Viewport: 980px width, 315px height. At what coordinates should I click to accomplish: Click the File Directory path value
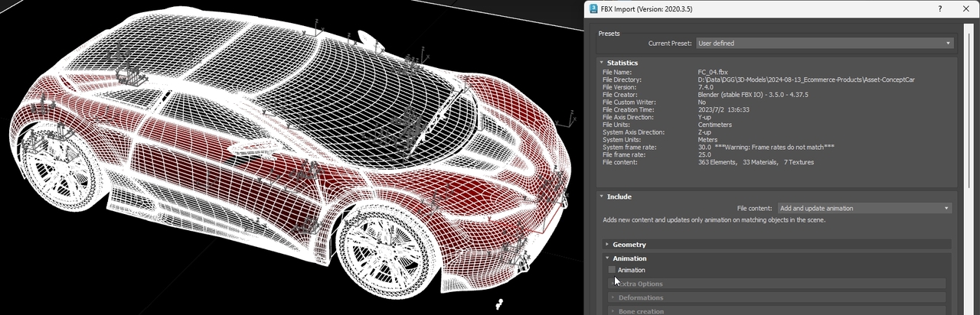pos(806,80)
